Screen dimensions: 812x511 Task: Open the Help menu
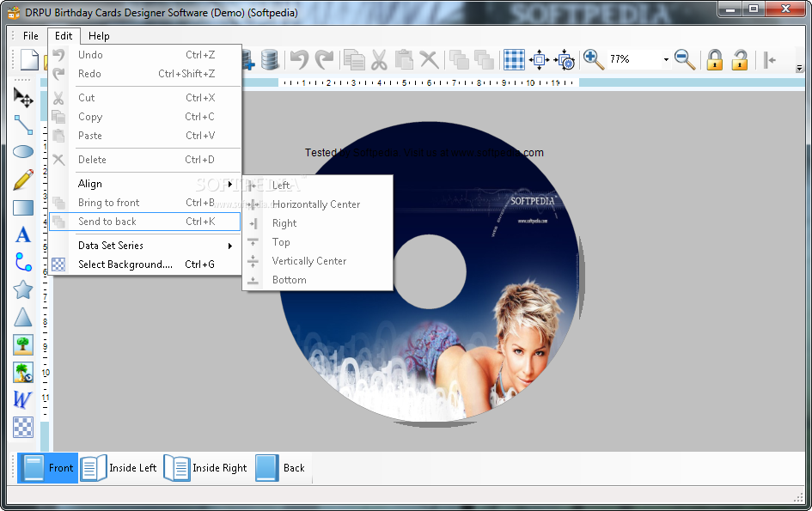coord(99,36)
